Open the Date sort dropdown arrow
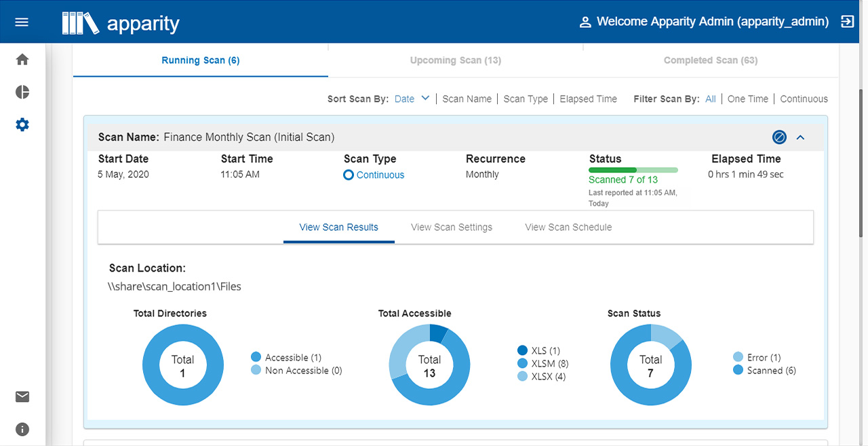 (x=425, y=98)
